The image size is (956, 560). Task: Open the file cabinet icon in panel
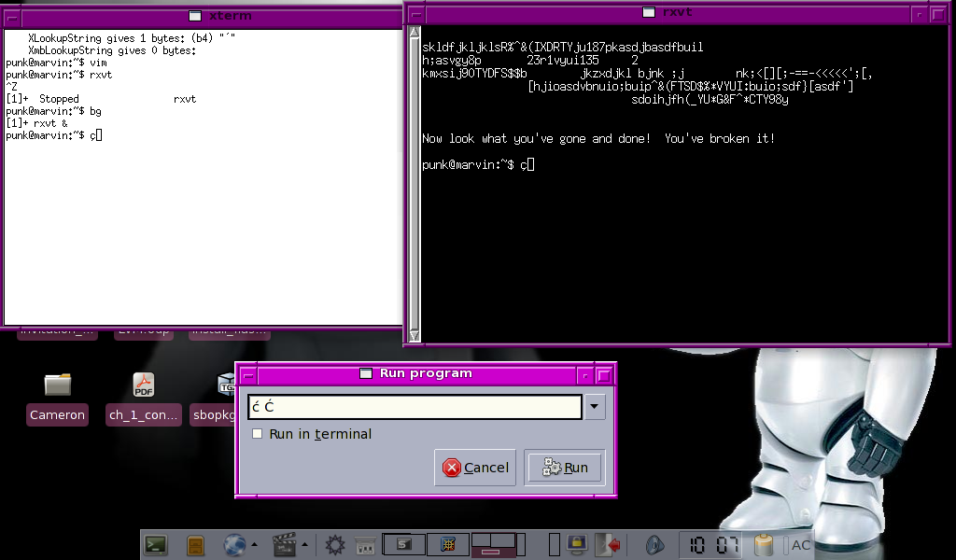195,544
